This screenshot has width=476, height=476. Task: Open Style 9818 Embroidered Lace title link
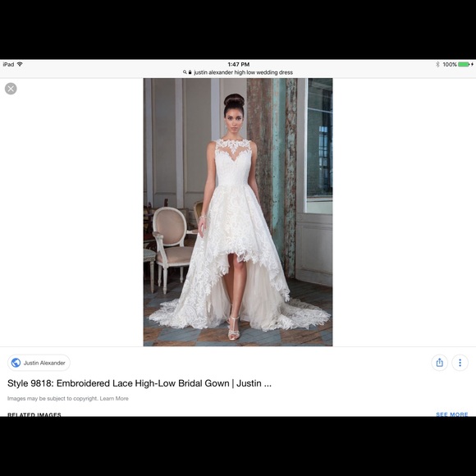pyautogui.click(x=140, y=383)
